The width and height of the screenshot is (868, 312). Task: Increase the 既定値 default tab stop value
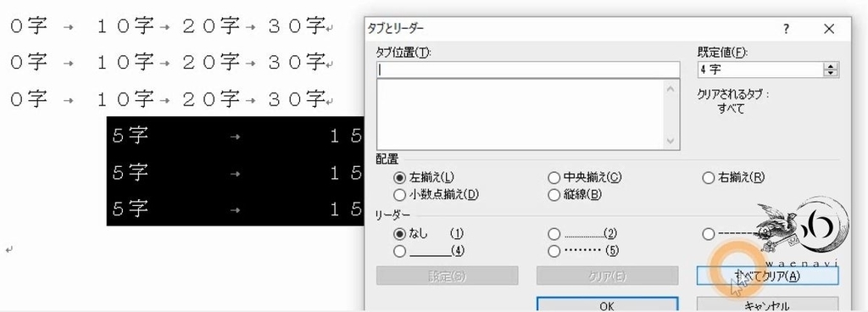click(x=831, y=66)
